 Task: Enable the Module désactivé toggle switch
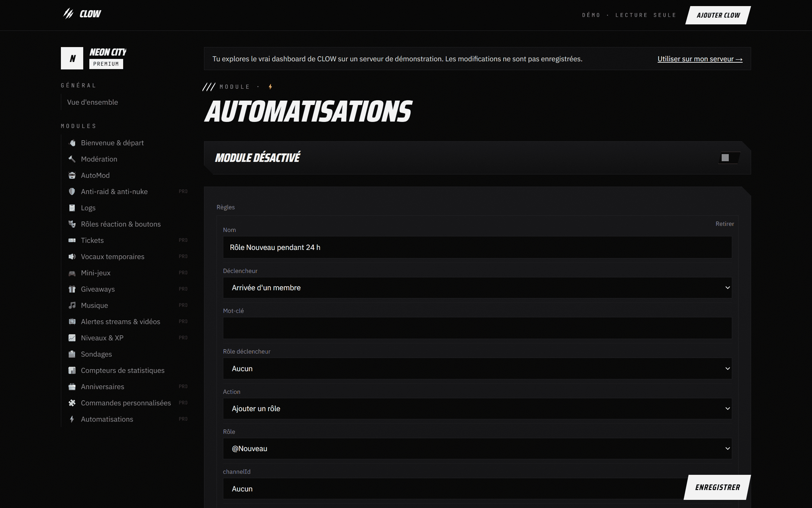pyautogui.click(x=729, y=158)
